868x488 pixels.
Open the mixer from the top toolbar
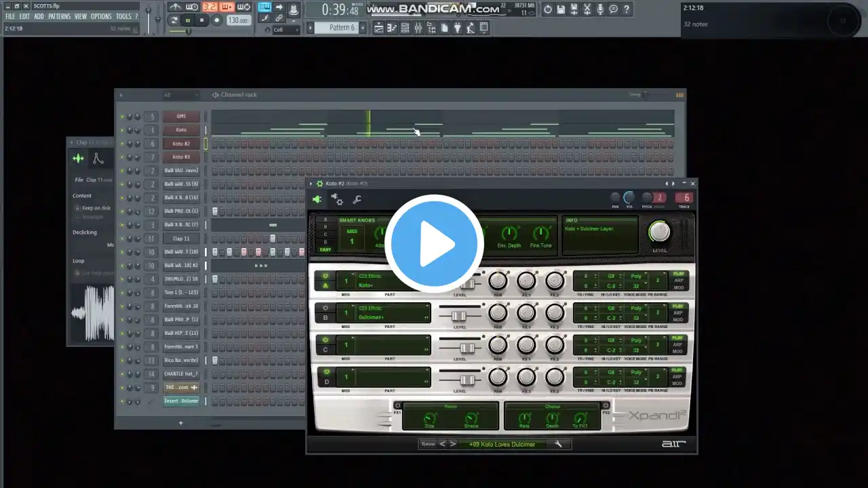coord(418,28)
